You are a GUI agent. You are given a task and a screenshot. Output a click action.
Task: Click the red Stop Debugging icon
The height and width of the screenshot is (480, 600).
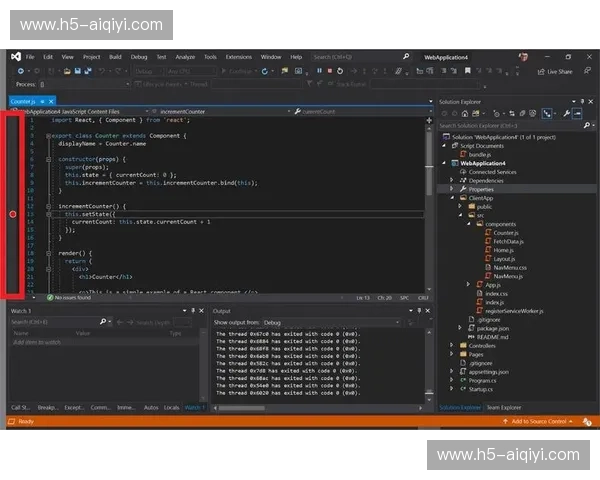click(329, 71)
